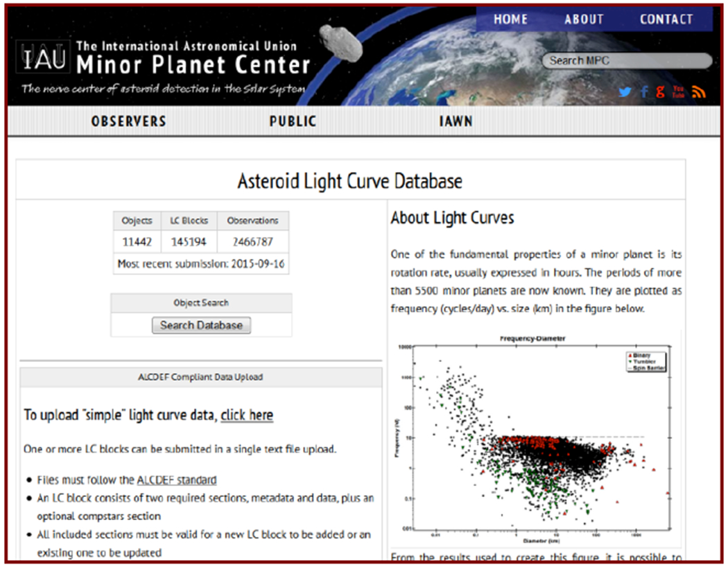Viewport: 728px width, 567px height.
Task: Click the Asteroid Light Curve Database heading
Action: click(x=349, y=182)
